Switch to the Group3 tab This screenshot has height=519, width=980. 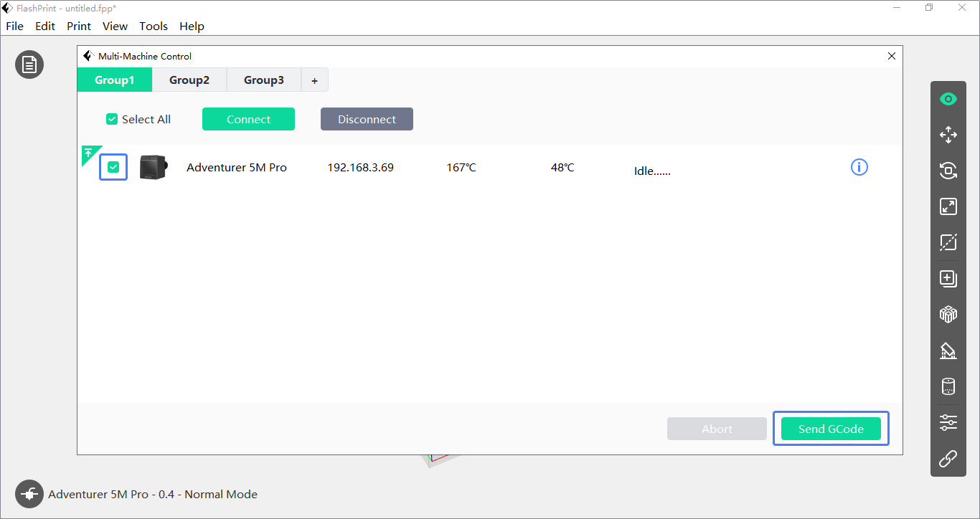pyautogui.click(x=264, y=80)
